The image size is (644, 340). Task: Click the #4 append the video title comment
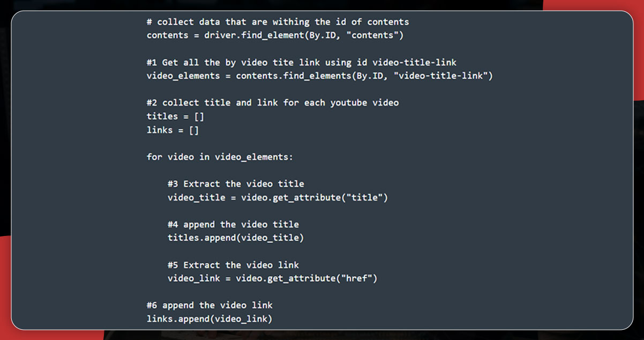coord(233,224)
